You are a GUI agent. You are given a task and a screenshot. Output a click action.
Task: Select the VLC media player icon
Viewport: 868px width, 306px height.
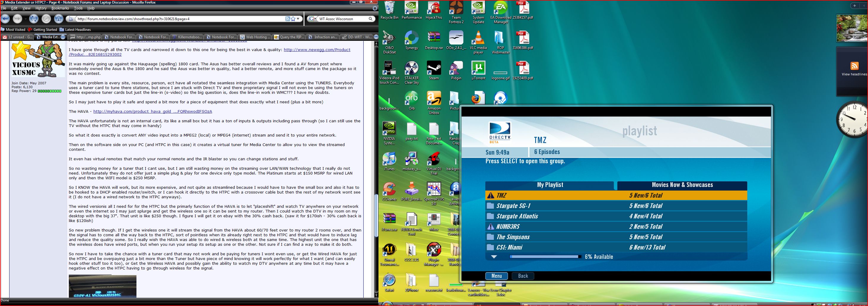click(478, 42)
